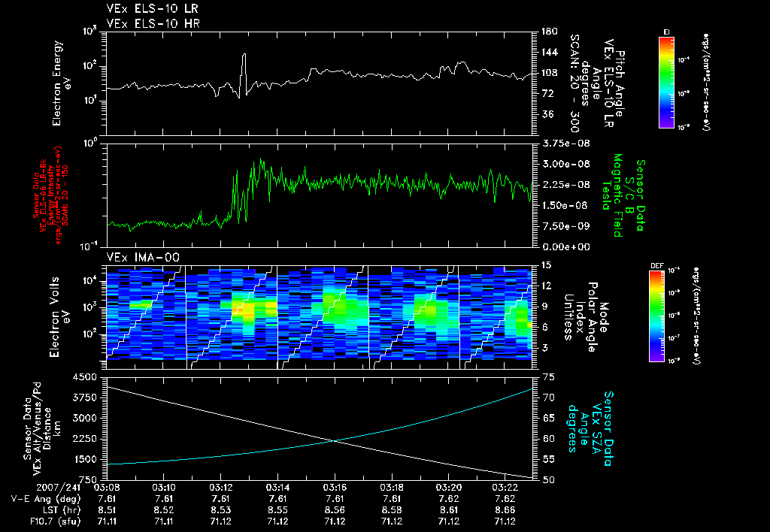Click the 0.00e+00 magnetic field tick
The height and width of the screenshot is (532, 770).
tap(565, 247)
